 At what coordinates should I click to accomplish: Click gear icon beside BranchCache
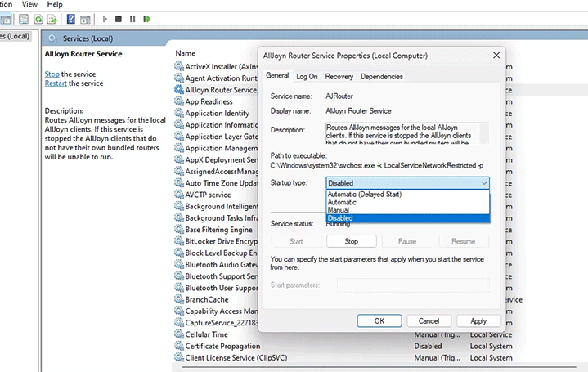(179, 299)
